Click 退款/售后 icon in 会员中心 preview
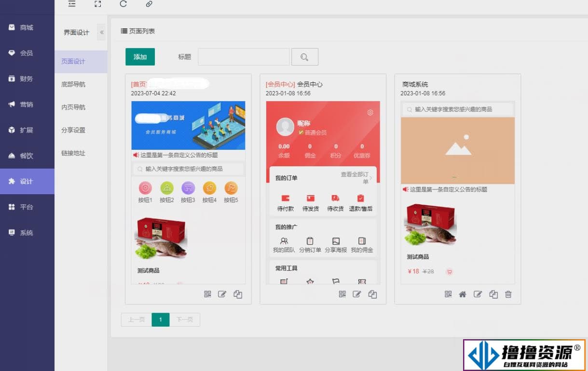588x371 pixels. pyautogui.click(x=360, y=198)
